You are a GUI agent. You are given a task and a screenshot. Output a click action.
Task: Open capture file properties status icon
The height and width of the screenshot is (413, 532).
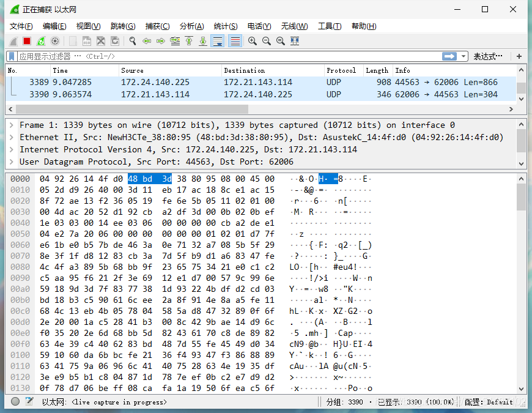coord(29,402)
